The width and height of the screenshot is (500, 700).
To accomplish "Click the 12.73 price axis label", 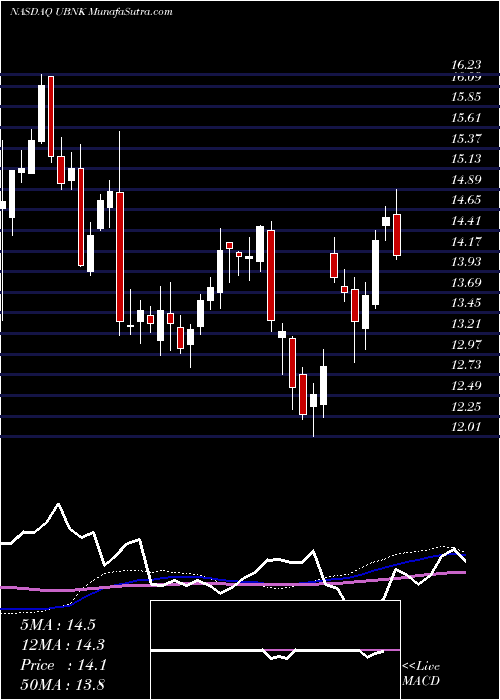I will tap(466, 365).
